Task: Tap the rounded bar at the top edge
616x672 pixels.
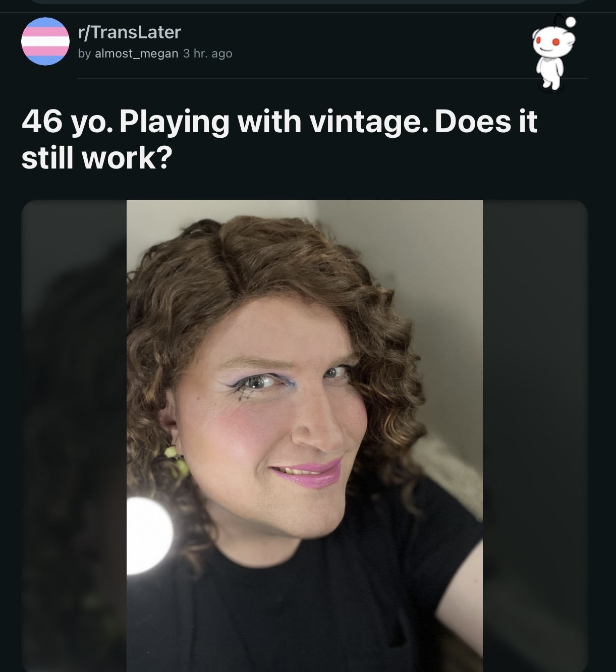Action: coord(308,2)
